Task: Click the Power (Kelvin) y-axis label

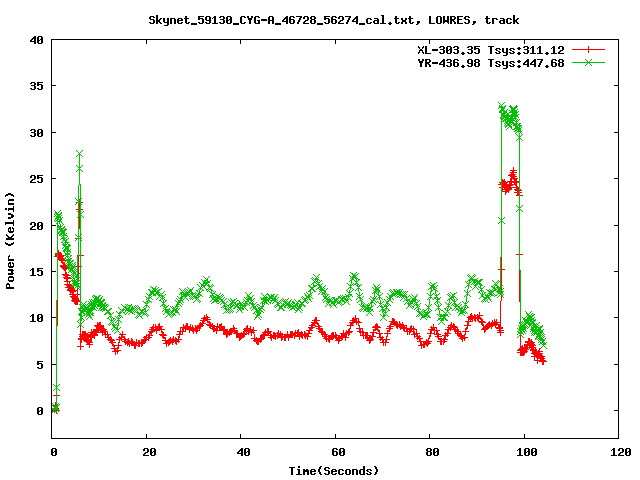Action: 10,241
